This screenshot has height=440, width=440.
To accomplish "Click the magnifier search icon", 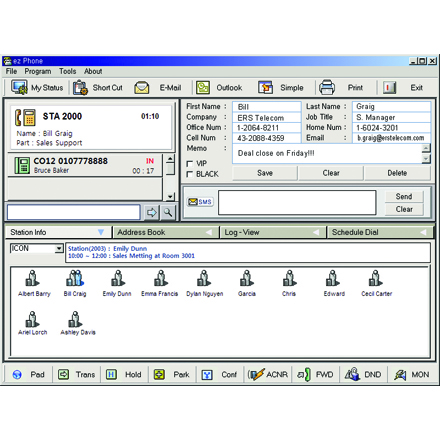I will coord(168,212).
